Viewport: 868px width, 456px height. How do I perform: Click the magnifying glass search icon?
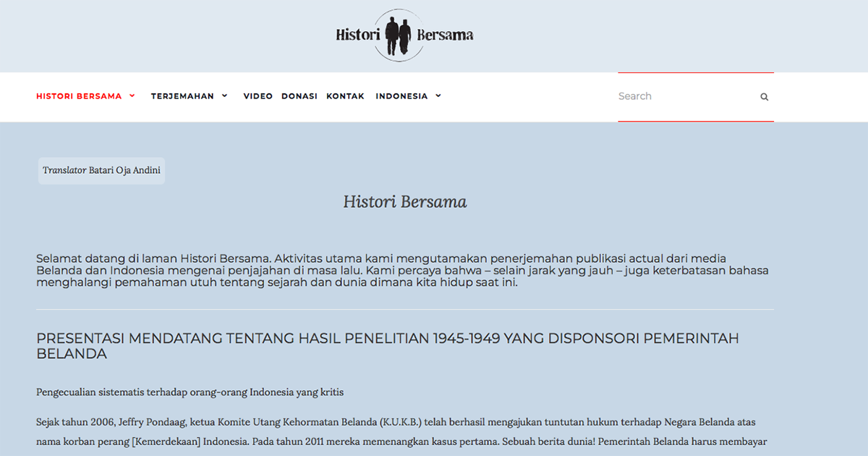764,97
